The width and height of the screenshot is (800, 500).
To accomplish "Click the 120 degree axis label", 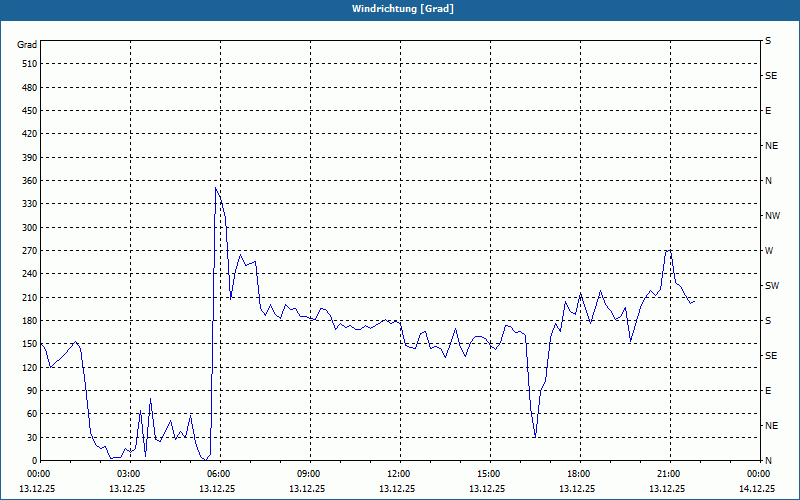I will (x=29, y=367).
